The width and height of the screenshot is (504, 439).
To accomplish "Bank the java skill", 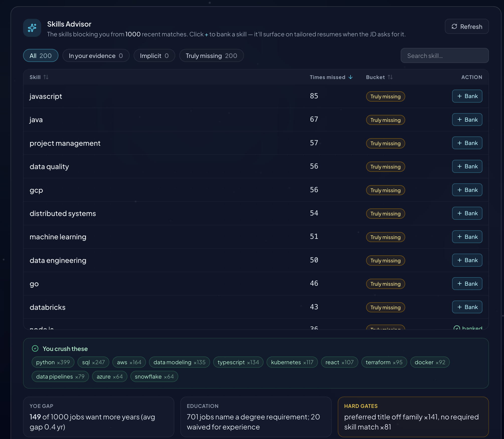I will 467,120.
